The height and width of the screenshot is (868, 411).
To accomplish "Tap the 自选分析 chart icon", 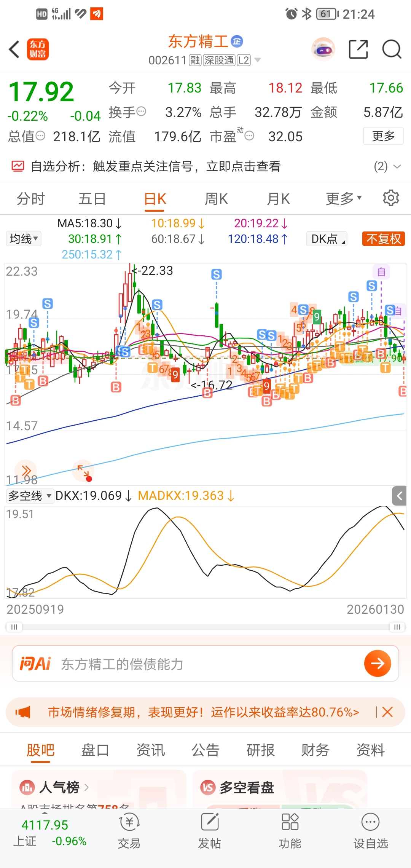I will pyautogui.click(x=18, y=166).
